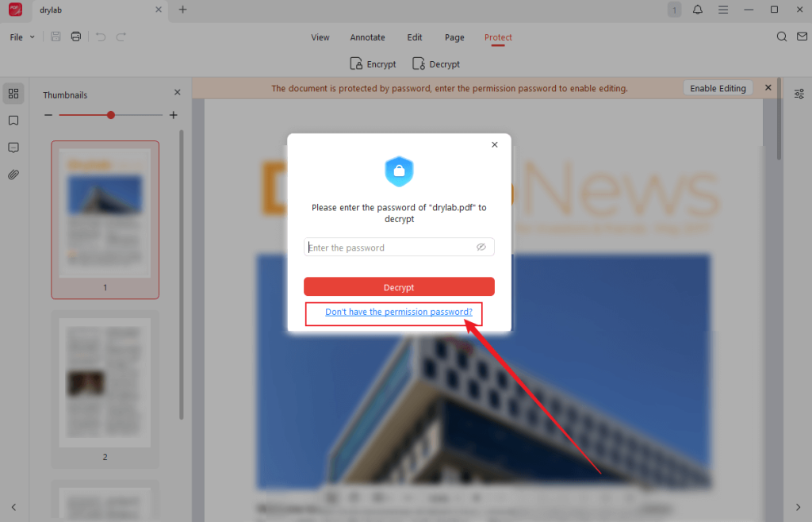Open document search
The height and width of the screenshot is (522, 812).
[782, 36]
